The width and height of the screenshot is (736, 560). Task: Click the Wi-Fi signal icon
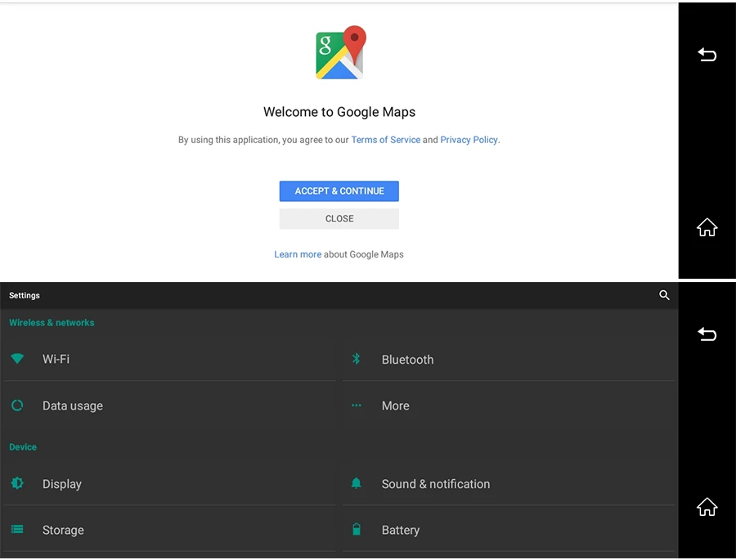point(17,359)
